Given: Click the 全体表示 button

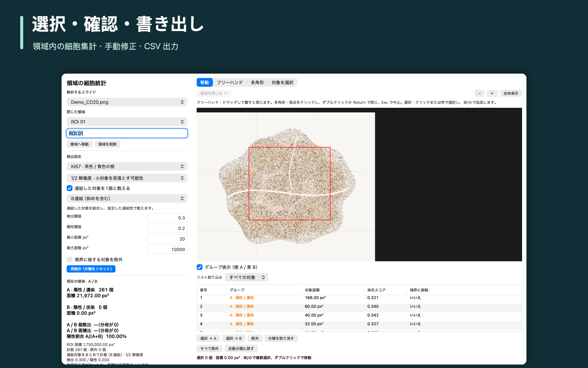Looking at the screenshot, I should point(511,93).
